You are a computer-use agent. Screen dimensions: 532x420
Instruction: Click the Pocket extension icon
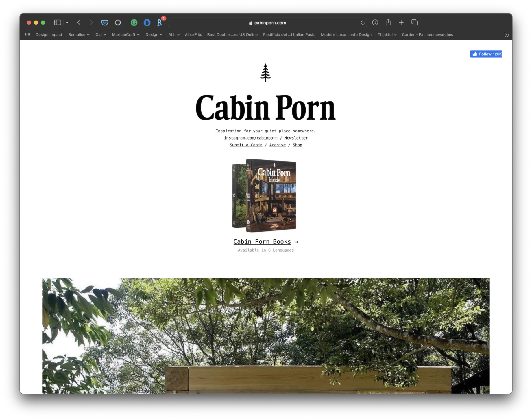point(105,22)
